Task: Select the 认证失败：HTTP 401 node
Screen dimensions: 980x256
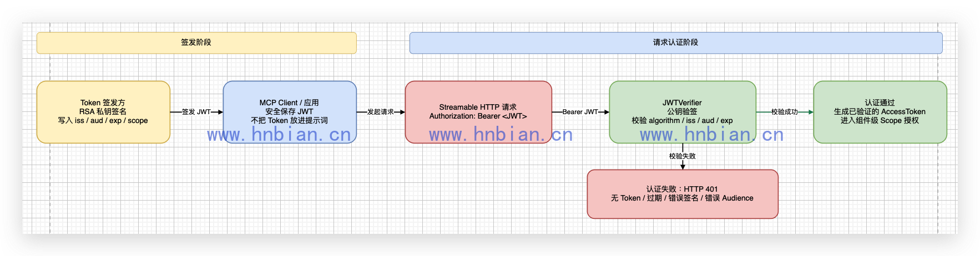Action: click(683, 194)
